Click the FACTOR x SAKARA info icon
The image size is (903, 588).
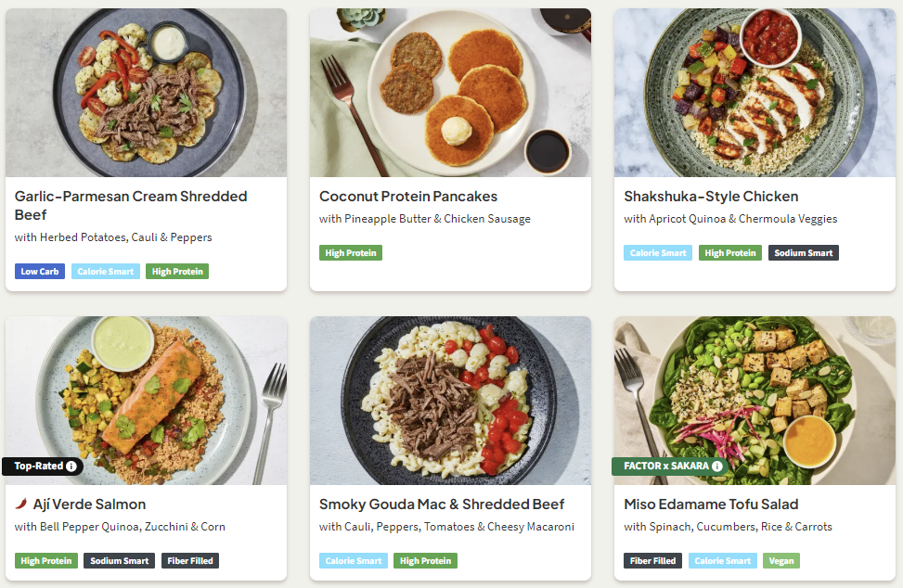coord(716,466)
